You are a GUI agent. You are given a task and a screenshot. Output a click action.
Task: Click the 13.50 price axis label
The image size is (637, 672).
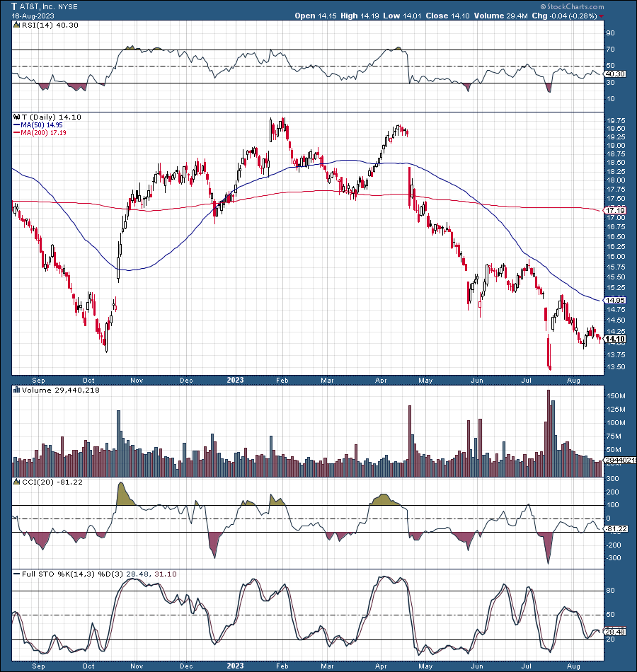pos(616,367)
